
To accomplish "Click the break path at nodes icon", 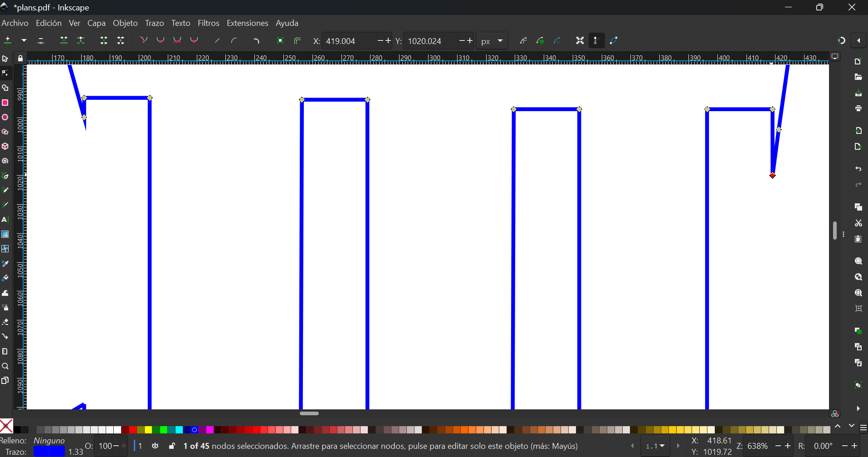I will (81, 40).
